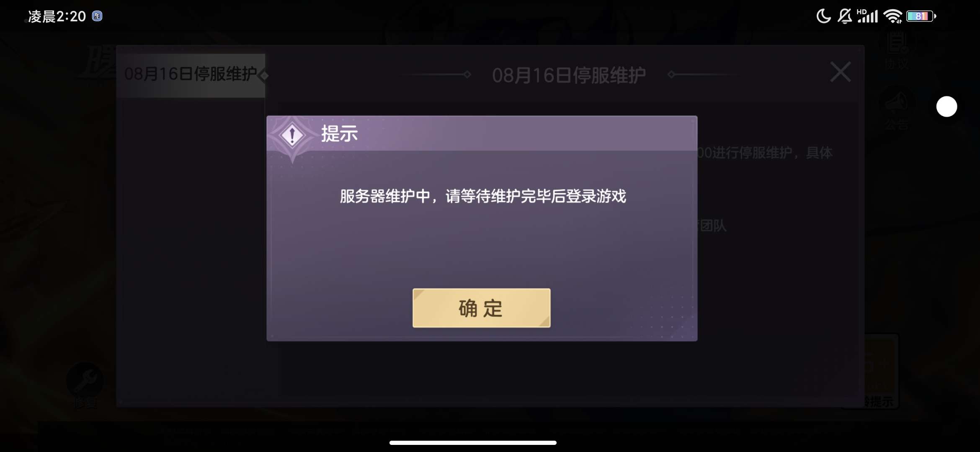This screenshot has height=452, width=980.
Task: Click the 08月16日停服维护 announcement heading
Action: (x=569, y=76)
